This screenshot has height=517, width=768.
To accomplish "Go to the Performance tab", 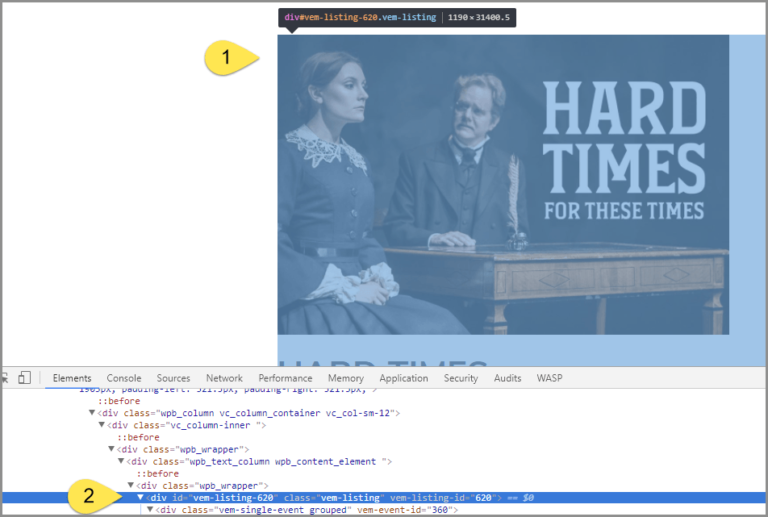I will [285, 378].
